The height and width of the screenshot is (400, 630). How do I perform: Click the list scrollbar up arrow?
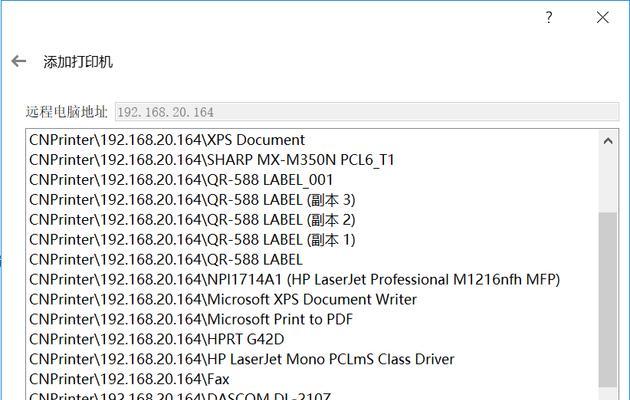pos(608,141)
